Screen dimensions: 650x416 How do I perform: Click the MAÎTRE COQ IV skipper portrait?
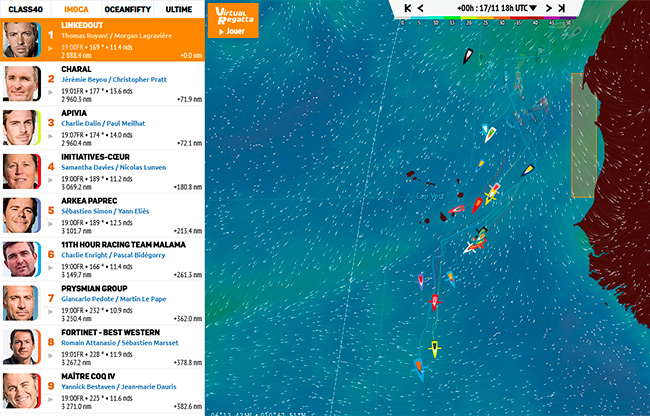click(x=22, y=391)
